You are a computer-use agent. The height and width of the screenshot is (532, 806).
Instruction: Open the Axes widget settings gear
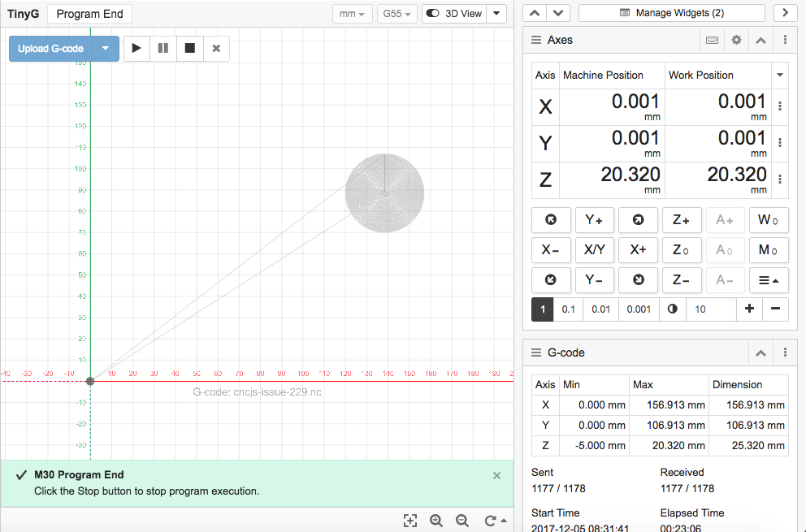(736, 40)
